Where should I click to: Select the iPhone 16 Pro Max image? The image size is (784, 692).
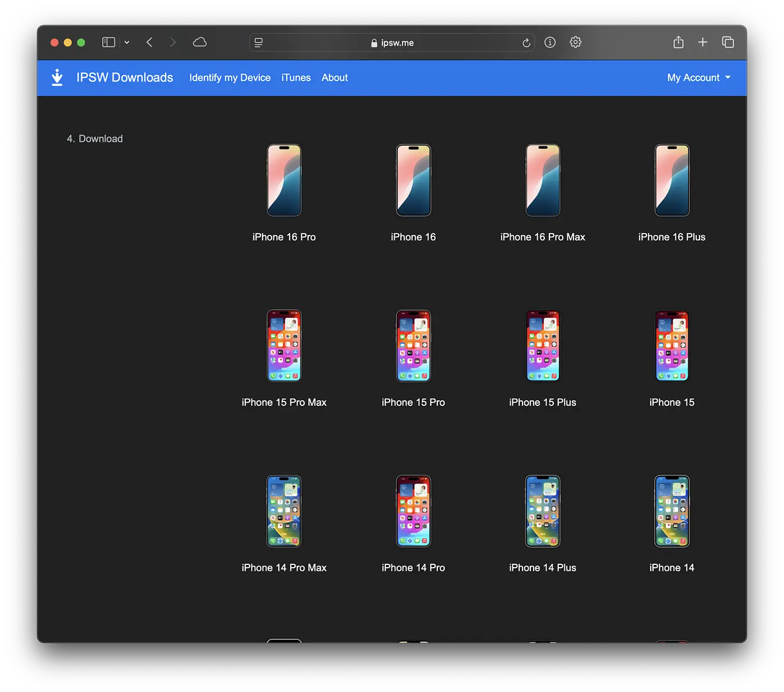coord(543,180)
